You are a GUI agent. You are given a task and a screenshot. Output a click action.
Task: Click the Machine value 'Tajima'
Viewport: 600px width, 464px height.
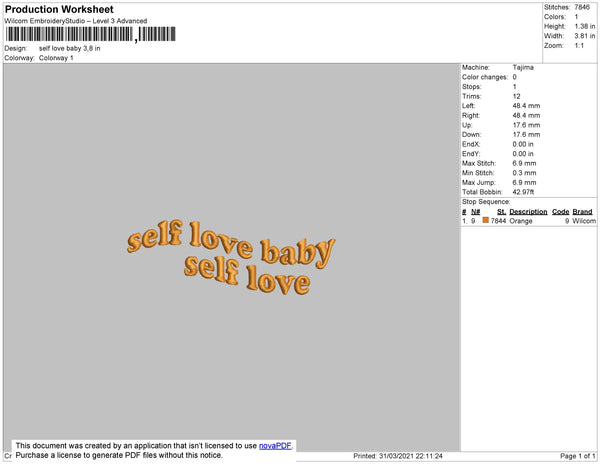[523, 67]
